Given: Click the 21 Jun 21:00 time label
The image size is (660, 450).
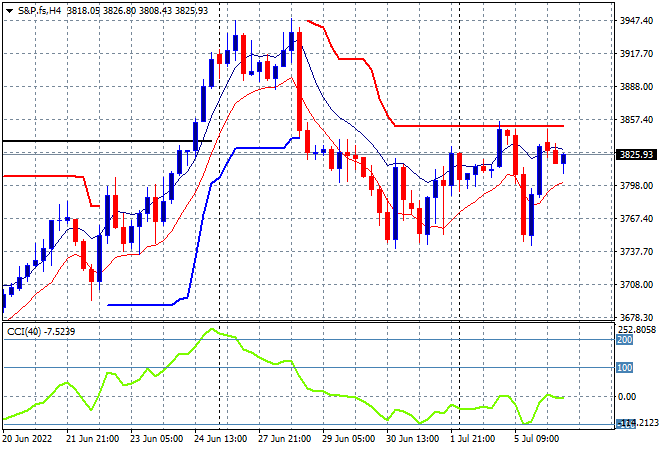Looking at the screenshot, I should 92,439.
